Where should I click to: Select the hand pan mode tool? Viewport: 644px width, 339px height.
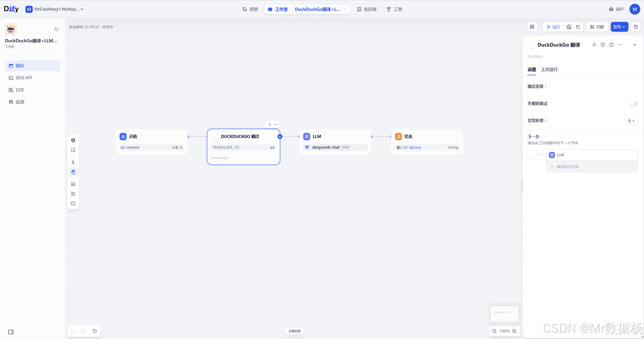pyautogui.click(x=73, y=172)
